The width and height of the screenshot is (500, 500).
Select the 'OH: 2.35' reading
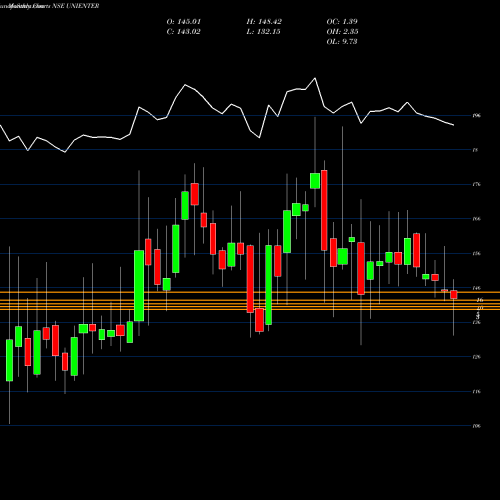(342, 32)
